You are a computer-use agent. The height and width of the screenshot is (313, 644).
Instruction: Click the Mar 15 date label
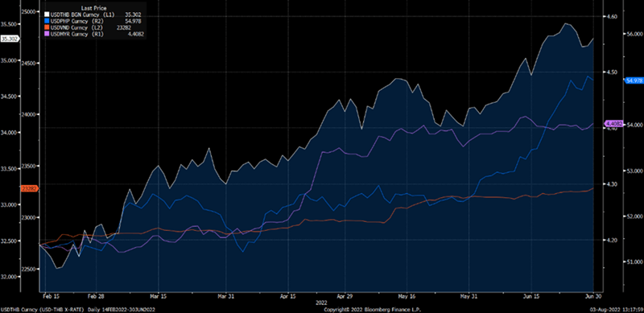coord(158,295)
